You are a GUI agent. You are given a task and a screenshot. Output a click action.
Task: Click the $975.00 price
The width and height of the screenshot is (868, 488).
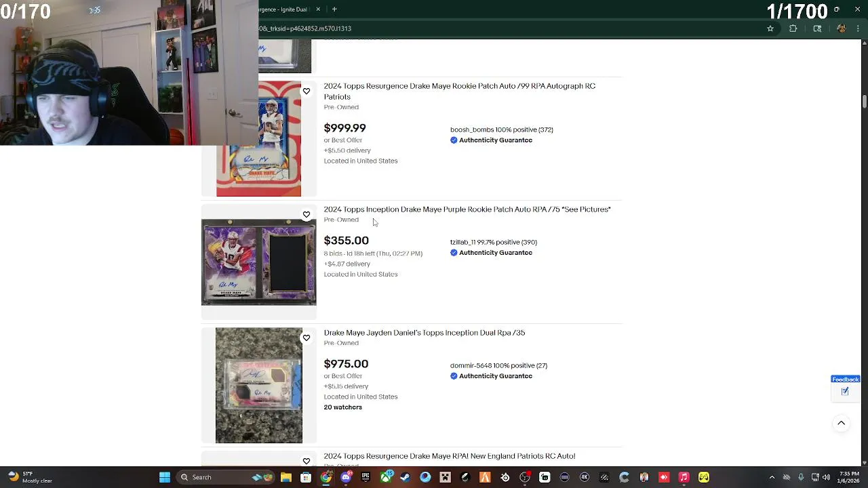346,364
